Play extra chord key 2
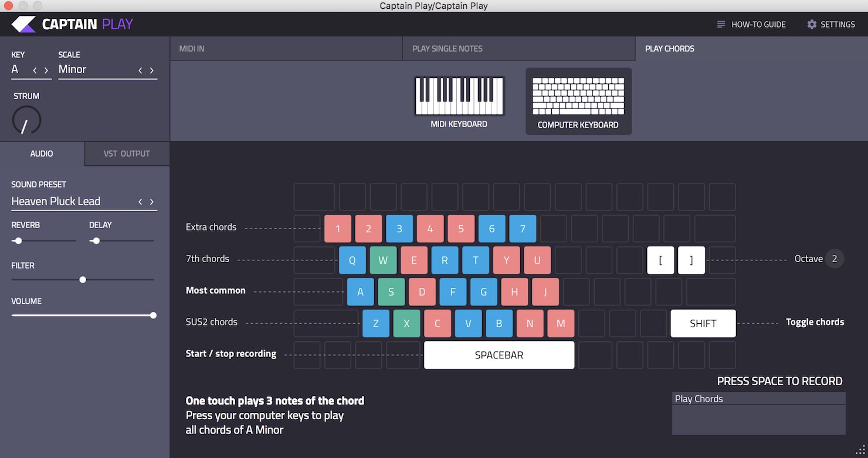868x458 pixels. [369, 229]
